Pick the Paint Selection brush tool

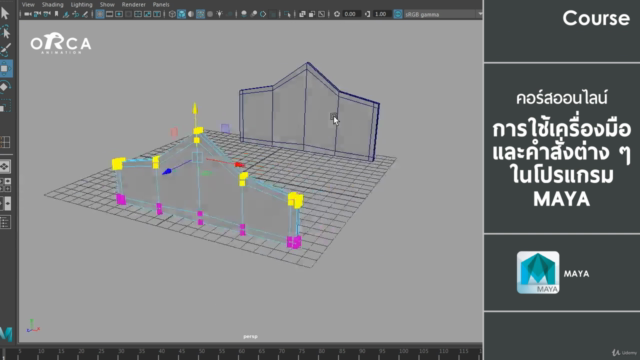click(6, 50)
